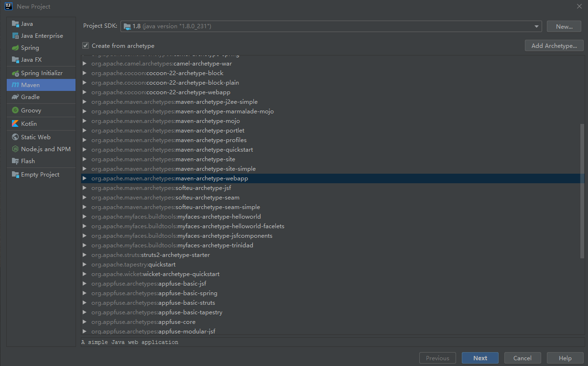The width and height of the screenshot is (588, 366).
Task: Select Java project type
Action: (41, 24)
